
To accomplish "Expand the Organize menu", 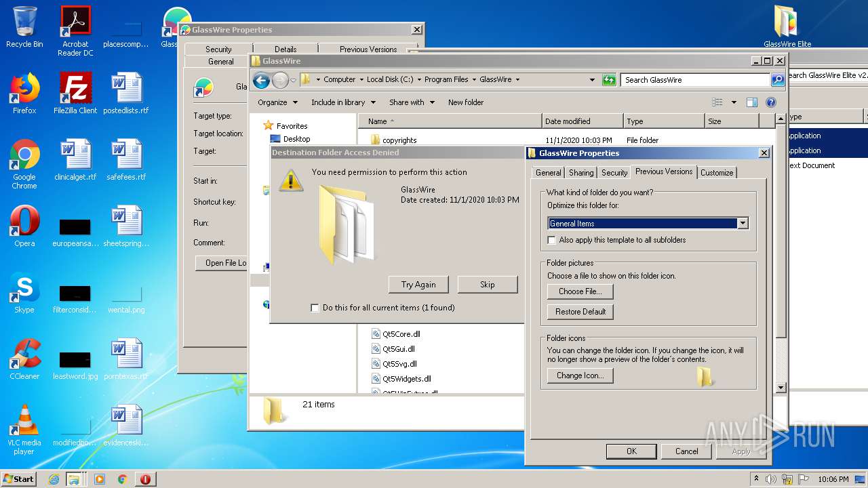I will click(277, 102).
